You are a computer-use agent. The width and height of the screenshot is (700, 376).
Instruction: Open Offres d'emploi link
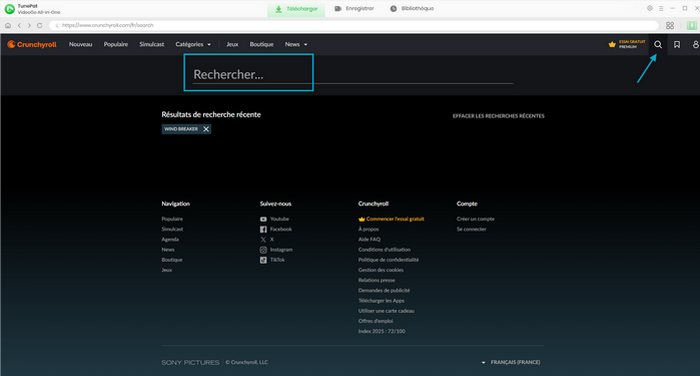coord(375,321)
